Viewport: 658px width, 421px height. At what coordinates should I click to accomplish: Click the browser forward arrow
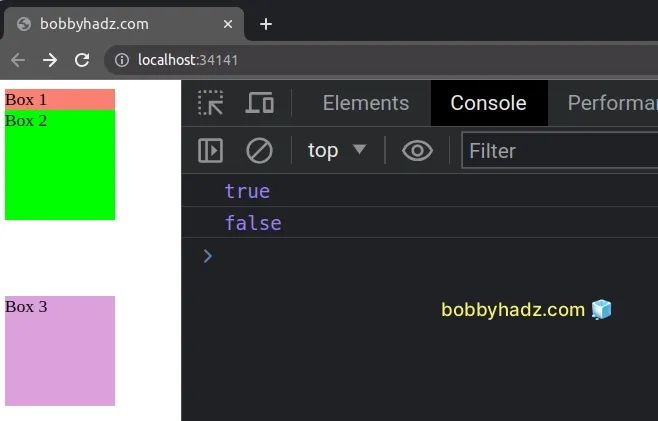click(50, 60)
